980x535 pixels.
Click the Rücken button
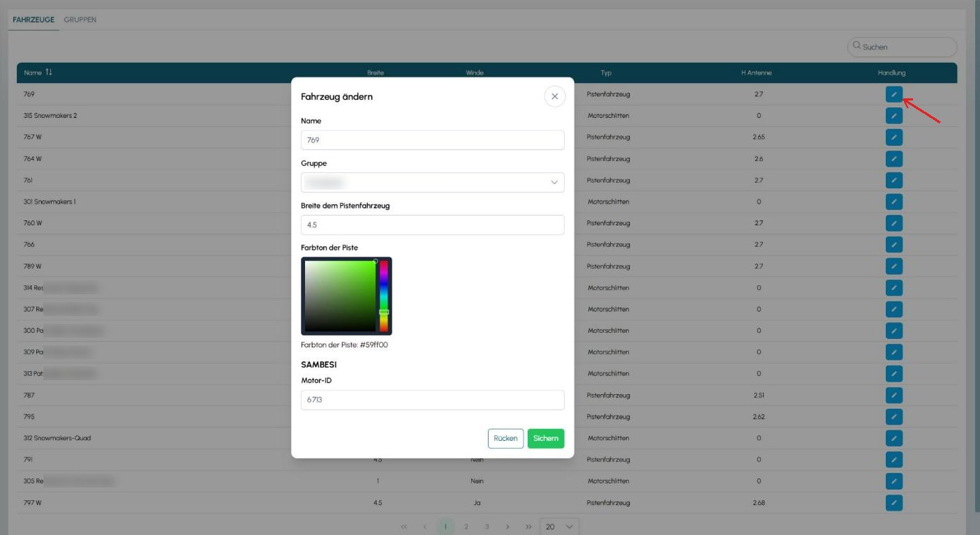[505, 438]
